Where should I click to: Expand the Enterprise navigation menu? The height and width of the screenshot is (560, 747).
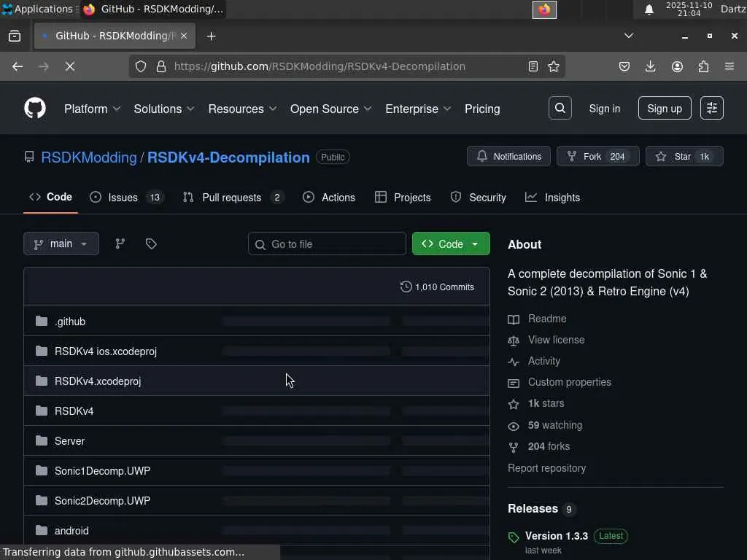point(418,109)
